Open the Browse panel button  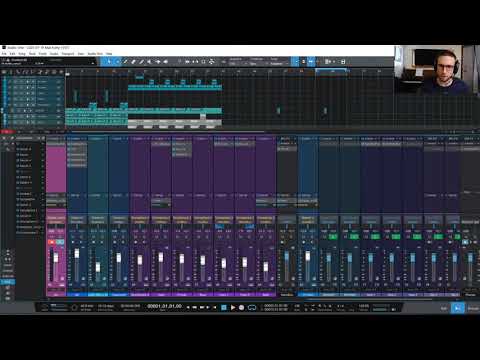473,308
